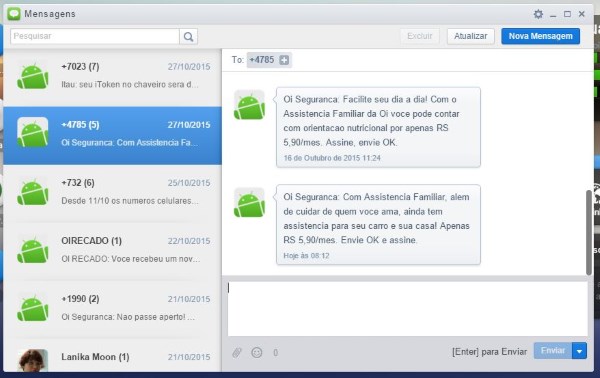
Task: Open the emoji smiley picker
Action: (x=257, y=352)
